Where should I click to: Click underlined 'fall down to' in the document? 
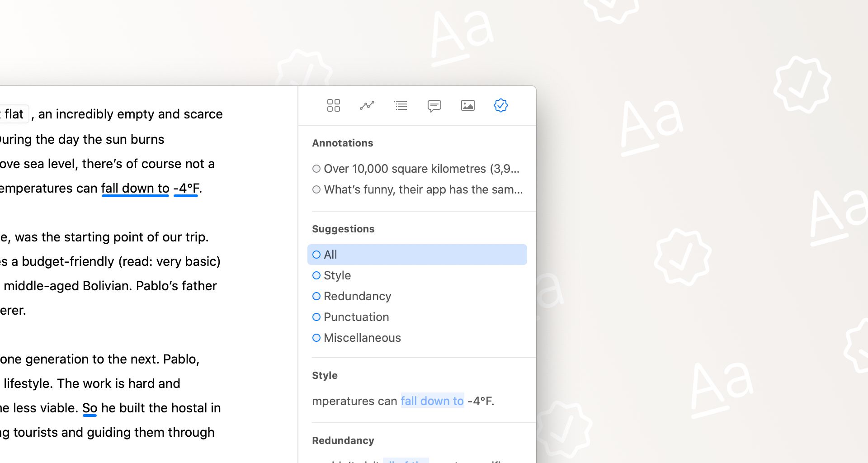[x=135, y=188]
